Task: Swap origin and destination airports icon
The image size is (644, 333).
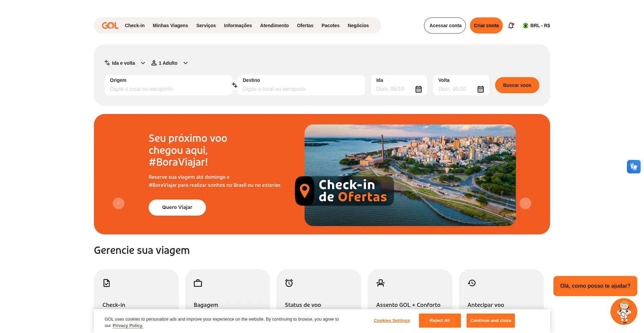Action: pyautogui.click(x=235, y=85)
